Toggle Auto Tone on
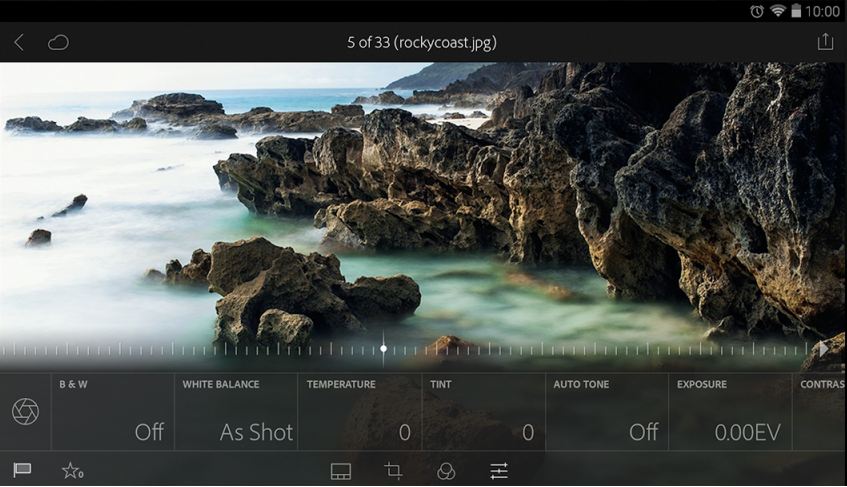847x487 pixels. 606,412
